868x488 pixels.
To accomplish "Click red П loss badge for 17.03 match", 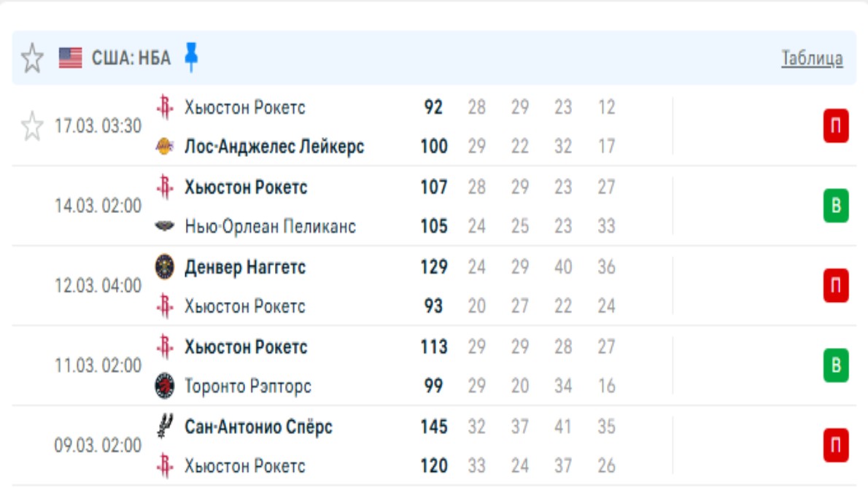I will click(x=836, y=127).
